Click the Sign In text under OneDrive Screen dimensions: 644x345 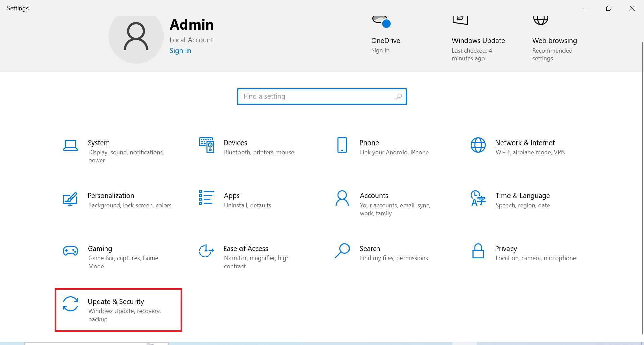coord(380,50)
